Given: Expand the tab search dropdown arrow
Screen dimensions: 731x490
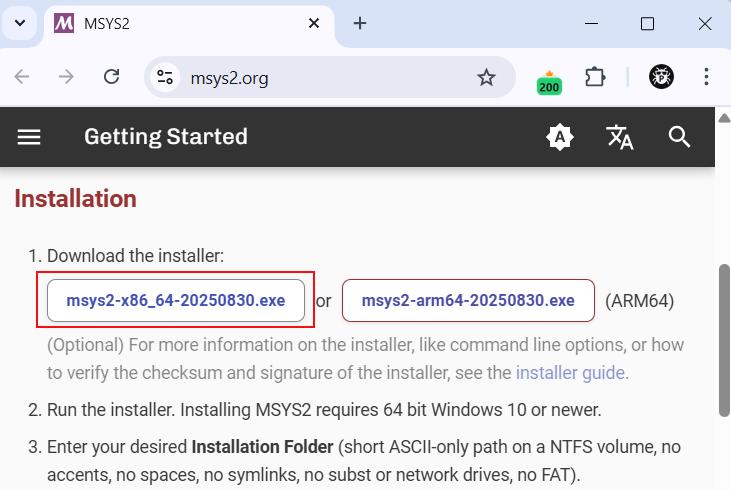Looking at the screenshot, I should pyautogui.click(x=20, y=23).
